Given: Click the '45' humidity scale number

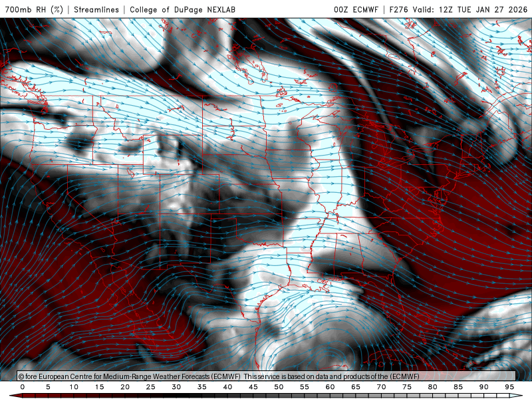Looking at the screenshot, I should pos(253,387).
